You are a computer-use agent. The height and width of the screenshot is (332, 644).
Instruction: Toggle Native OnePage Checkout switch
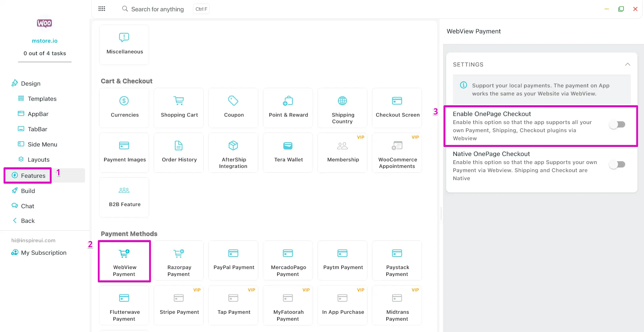[x=617, y=164]
